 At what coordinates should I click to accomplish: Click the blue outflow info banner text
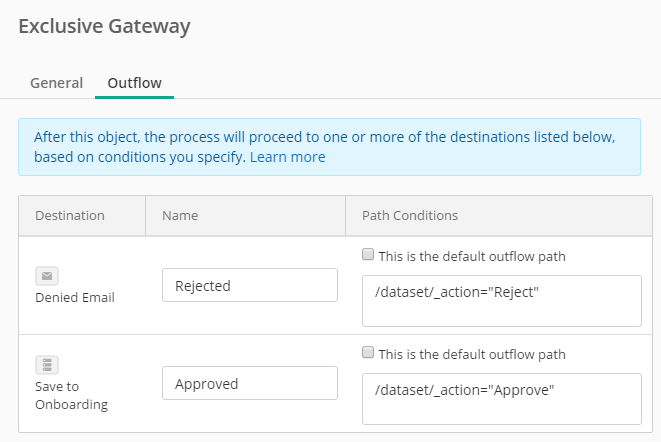(325, 147)
